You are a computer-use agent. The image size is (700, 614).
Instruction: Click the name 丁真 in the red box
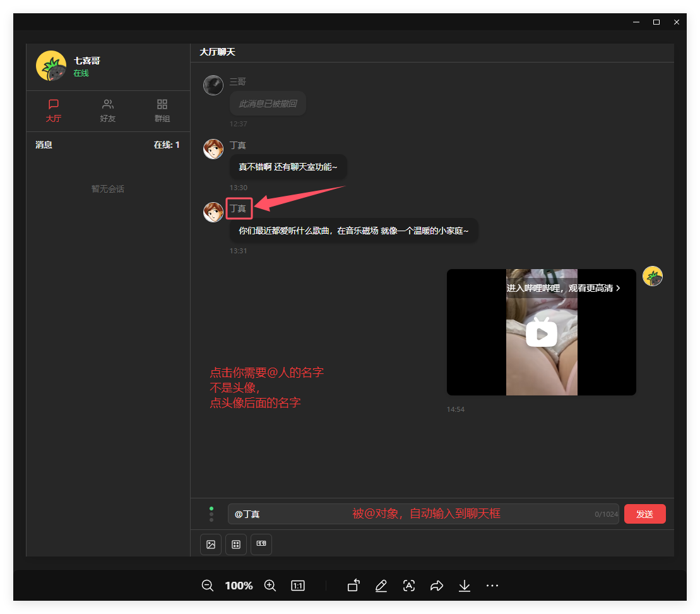click(x=239, y=208)
